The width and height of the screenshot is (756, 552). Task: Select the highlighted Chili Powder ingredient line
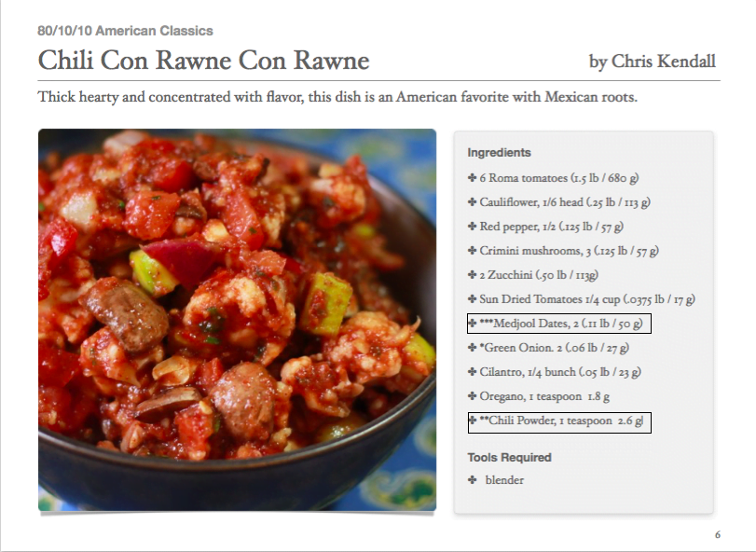559,422
